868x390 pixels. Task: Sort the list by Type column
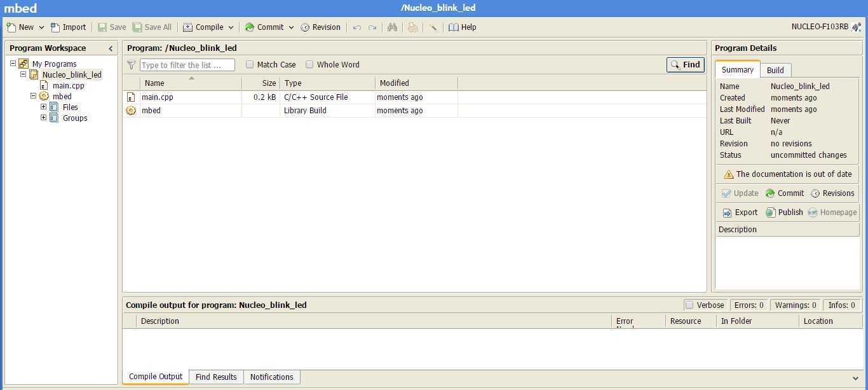coord(327,83)
